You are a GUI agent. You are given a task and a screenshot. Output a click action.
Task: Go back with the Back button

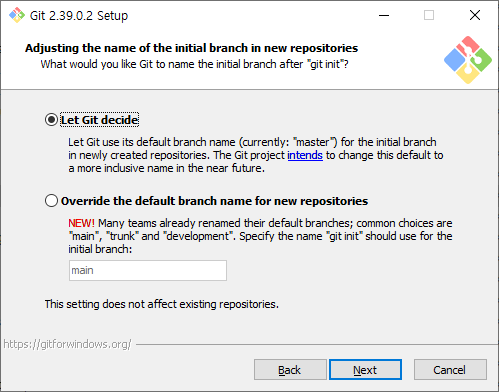tap(290, 370)
